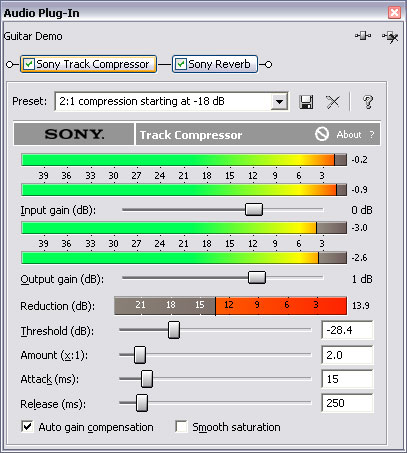Click the bypass circle icon beside About
Screen dimensions: 407x453
(322, 134)
